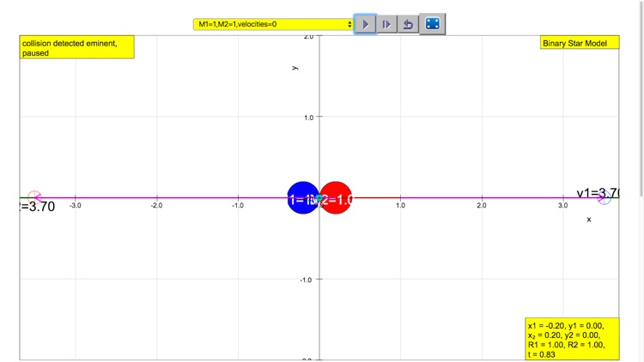Open the M1=1,M2=1,velocities=0 preset dropdown
Screen dimensions: 644x362
point(273,24)
